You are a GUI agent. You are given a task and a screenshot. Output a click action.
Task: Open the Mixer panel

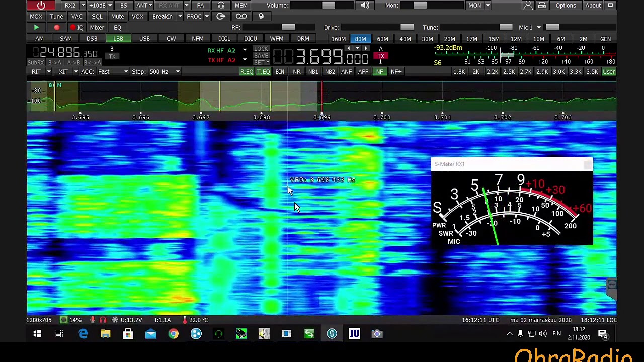[97, 28]
